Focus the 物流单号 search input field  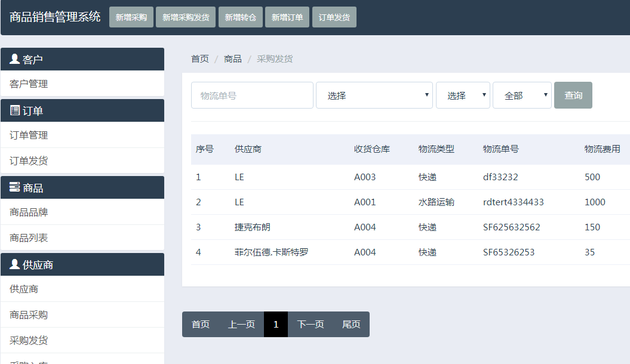(x=252, y=95)
